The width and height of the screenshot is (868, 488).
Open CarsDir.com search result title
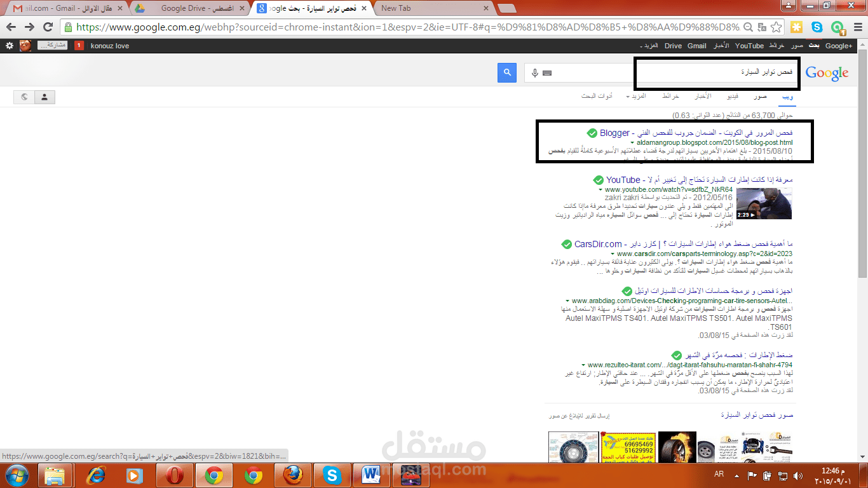pos(684,244)
